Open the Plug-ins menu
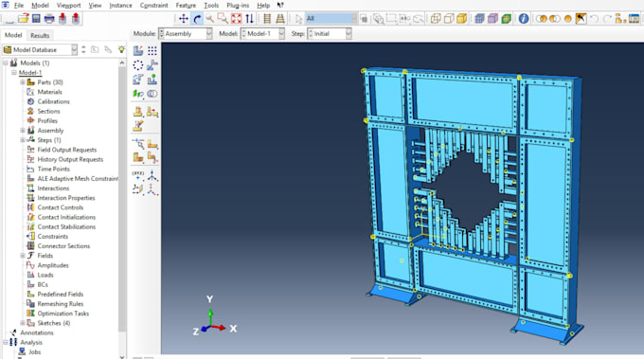 point(238,6)
